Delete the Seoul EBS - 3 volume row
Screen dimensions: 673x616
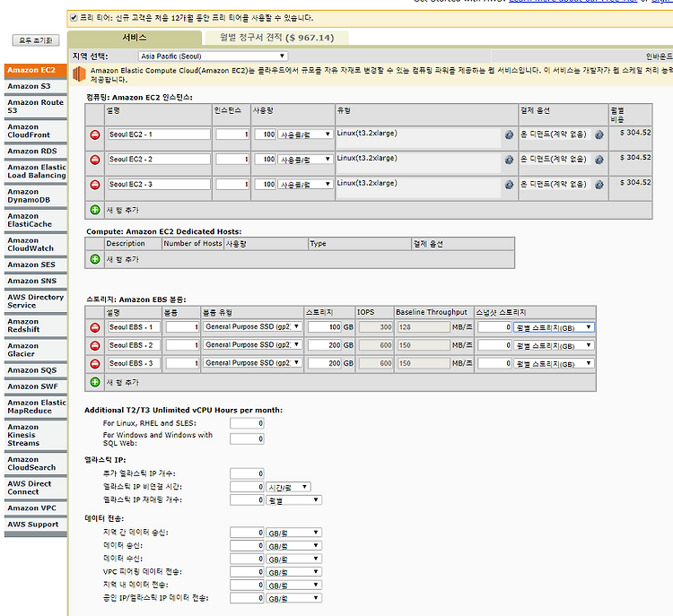pos(95,364)
